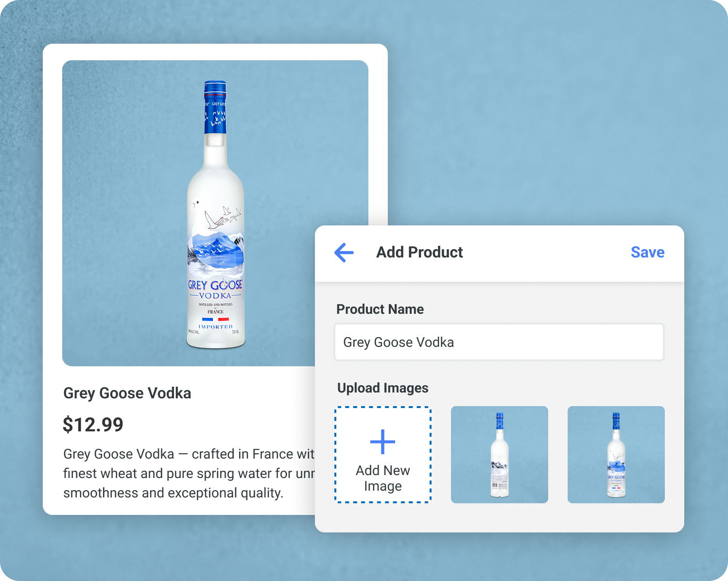This screenshot has height=581, width=728.
Task: Select thumbnail showing bottle's front label
Action: (x=616, y=455)
